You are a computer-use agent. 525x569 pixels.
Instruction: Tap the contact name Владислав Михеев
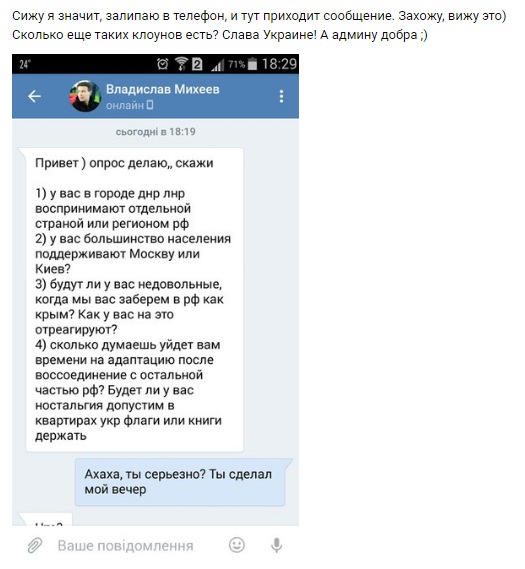point(163,89)
